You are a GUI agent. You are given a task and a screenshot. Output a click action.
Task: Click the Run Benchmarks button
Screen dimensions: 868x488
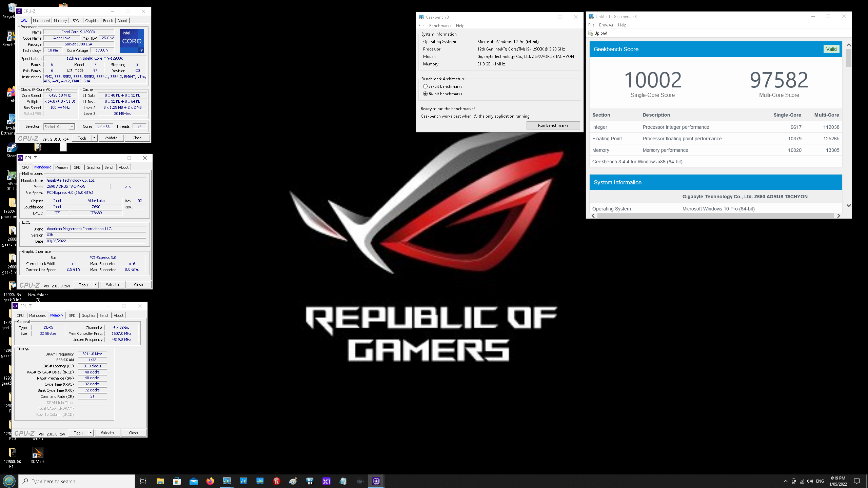point(553,125)
